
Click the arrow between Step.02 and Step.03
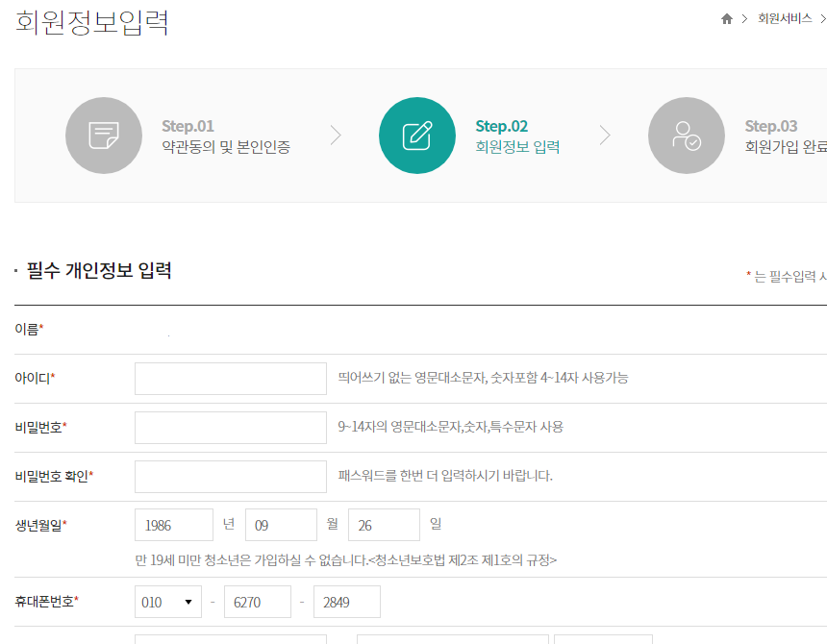[607, 135]
